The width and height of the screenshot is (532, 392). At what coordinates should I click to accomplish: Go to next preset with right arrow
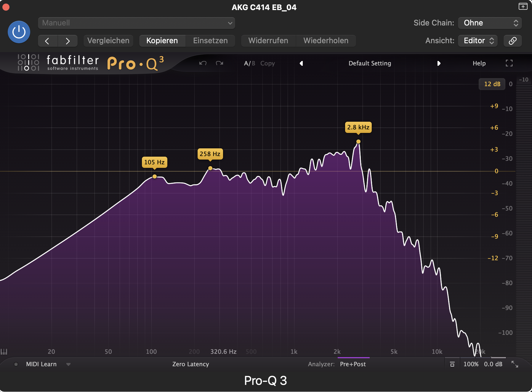(x=68, y=41)
